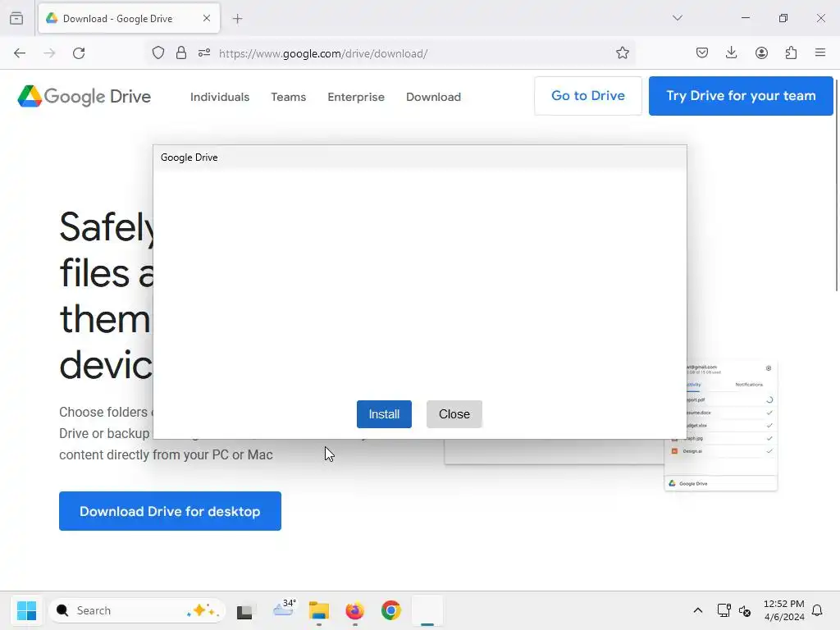This screenshot has width=840, height=630.
Task: Click the padlock site security icon
Action: [181, 53]
